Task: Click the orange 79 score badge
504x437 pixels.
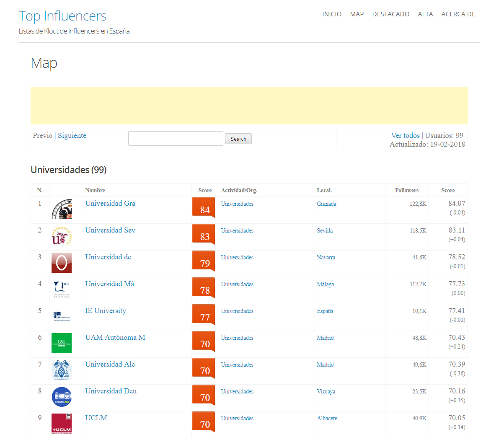Action: 204,261
